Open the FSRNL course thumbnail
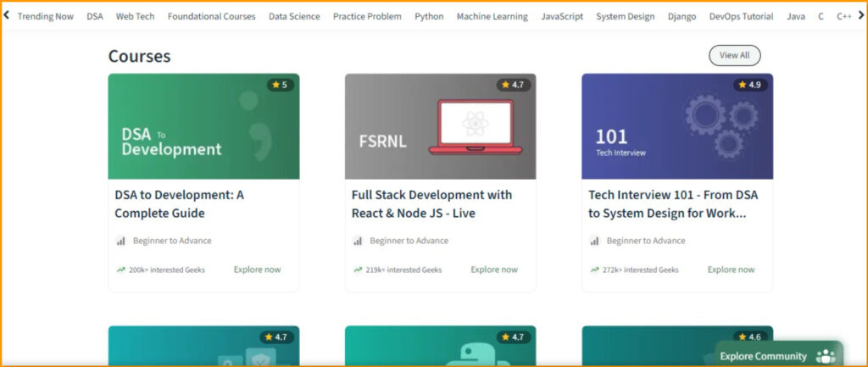Viewport: 868px width, 367px height. click(x=440, y=126)
